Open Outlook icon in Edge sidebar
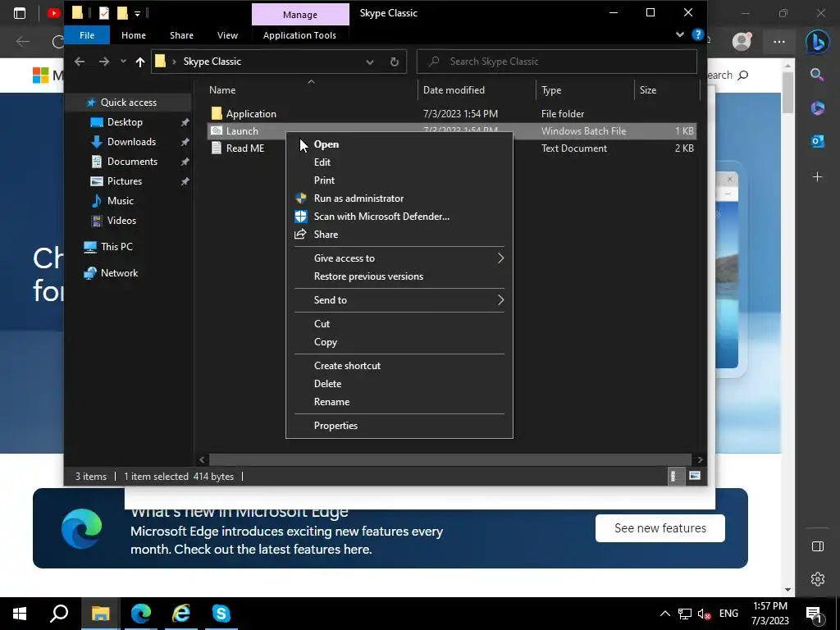Viewport: 840px width, 630px height. tap(818, 141)
